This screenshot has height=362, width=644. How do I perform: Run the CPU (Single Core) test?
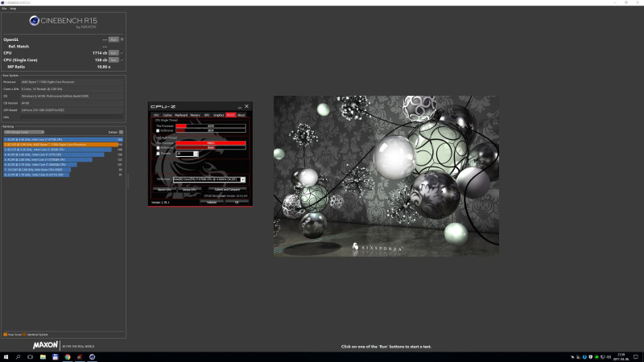114,60
